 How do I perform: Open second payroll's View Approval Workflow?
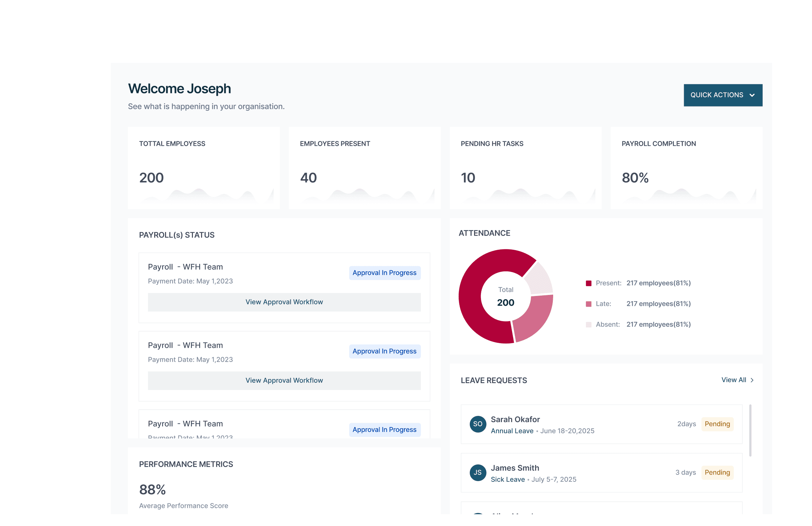284,380
